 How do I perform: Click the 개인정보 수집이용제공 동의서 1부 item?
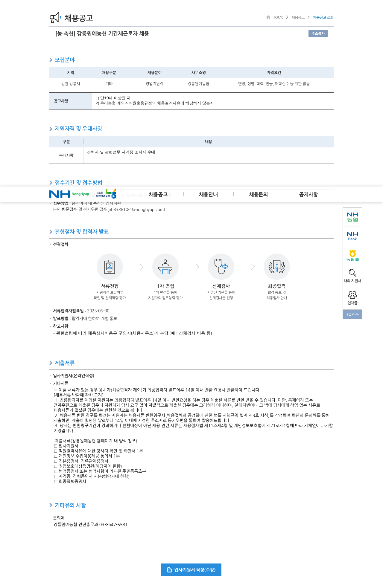[87, 456]
